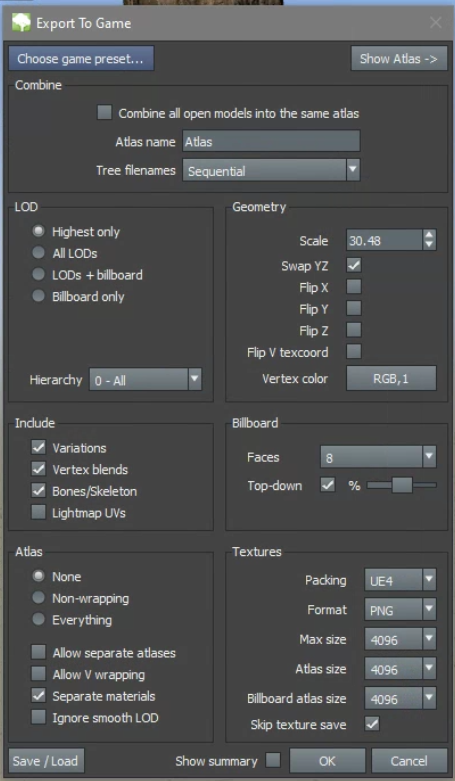Click the Vertex color RGB,1 button
455x781 pixels.
coord(391,379)
